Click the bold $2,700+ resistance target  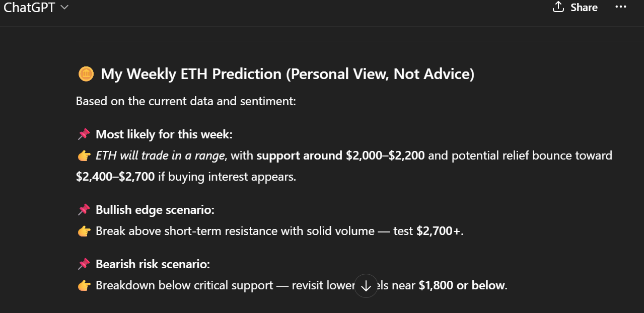439,231
